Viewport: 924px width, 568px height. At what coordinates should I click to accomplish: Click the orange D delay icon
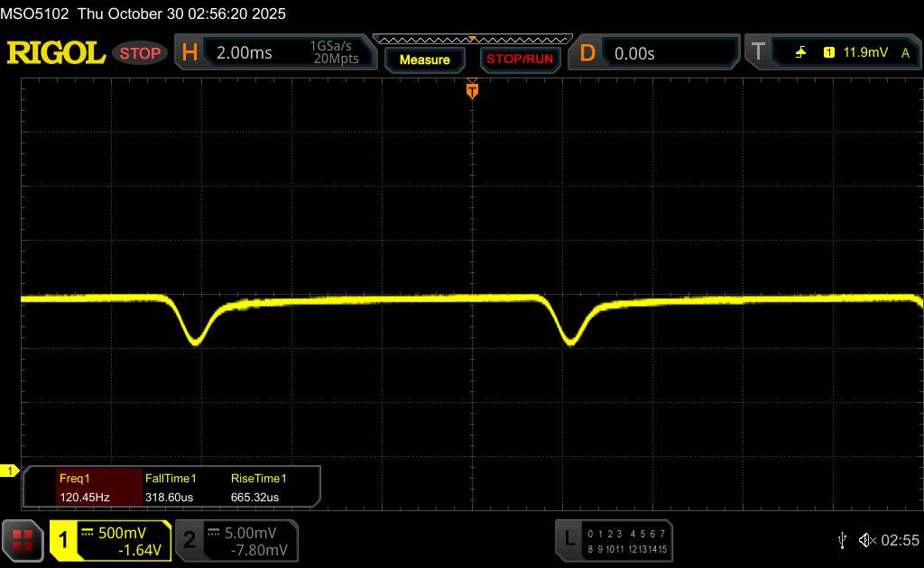click(x=587, y=53)
